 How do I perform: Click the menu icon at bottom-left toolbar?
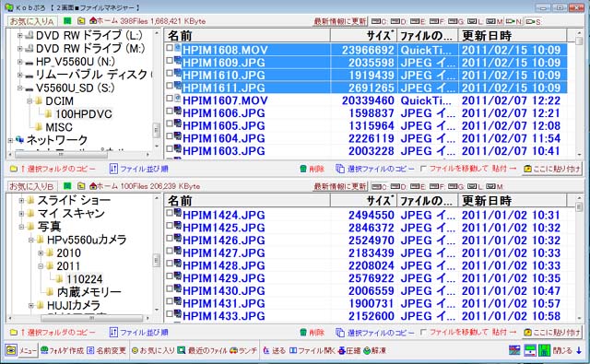pyautogui.click(x=11, y=350)
